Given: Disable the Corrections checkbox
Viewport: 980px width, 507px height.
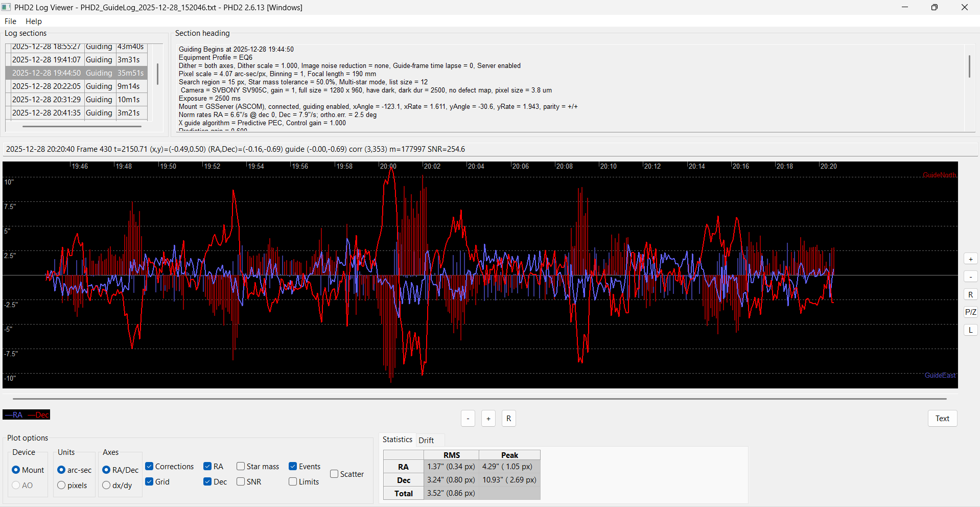Looking at the screenshot, I should (x=150, y=466).
